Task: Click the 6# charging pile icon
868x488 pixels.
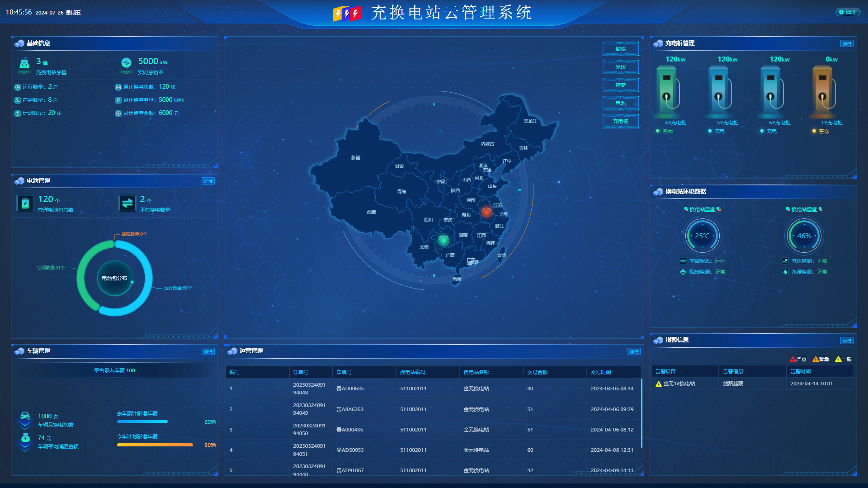Action: pos(772,91)
